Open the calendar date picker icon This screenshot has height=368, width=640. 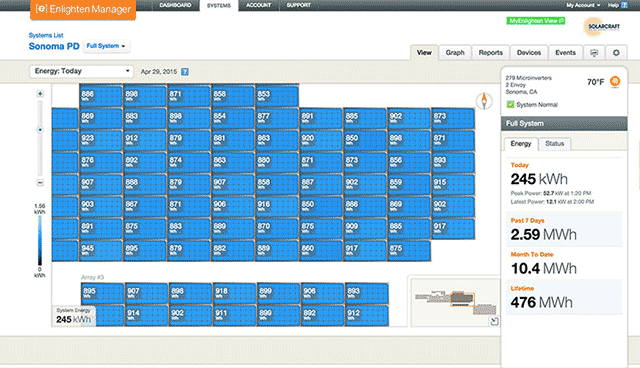185,72
